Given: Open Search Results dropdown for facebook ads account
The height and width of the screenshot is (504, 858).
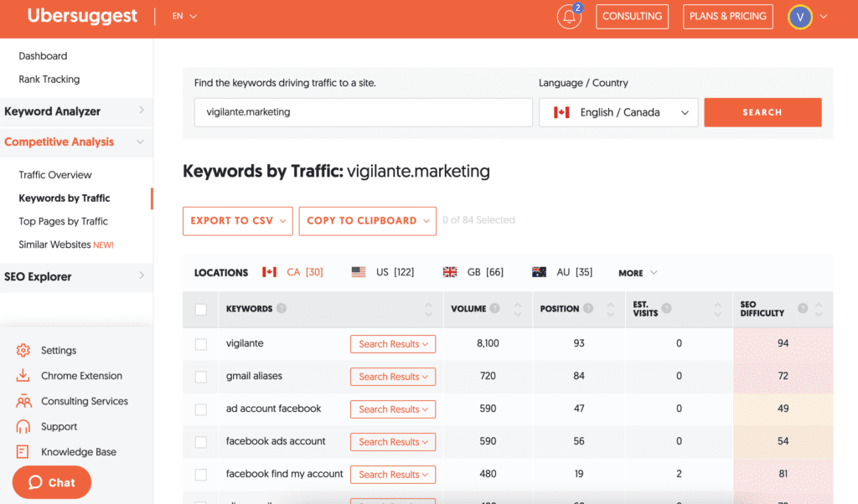Looking at the screenshot, I should pos(393,442).
